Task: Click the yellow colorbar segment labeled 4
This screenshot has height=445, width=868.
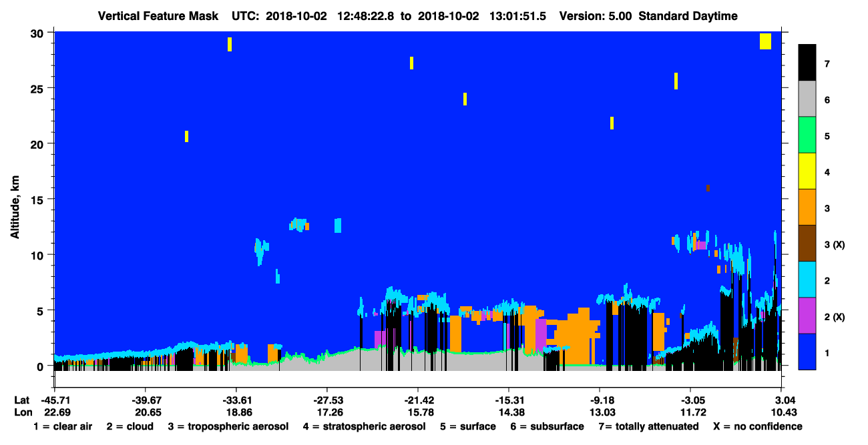Action: click(x=807, y=171)
